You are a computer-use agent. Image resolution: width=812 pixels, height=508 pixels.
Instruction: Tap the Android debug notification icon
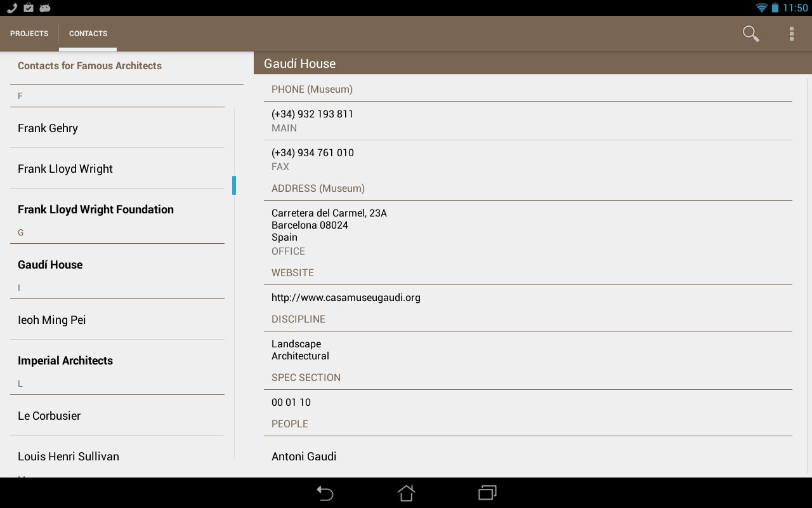[44, 8]
